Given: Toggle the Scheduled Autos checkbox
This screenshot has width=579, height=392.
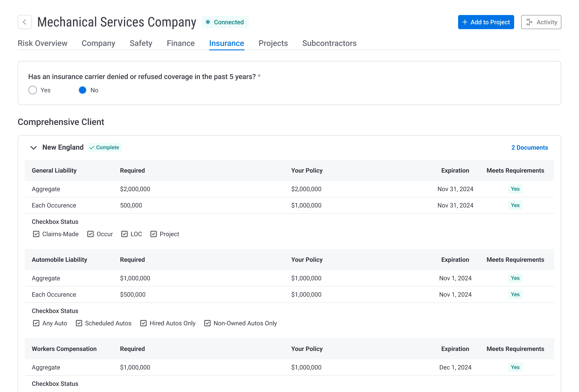Looking at the screenshot, I should click(79, 323).
